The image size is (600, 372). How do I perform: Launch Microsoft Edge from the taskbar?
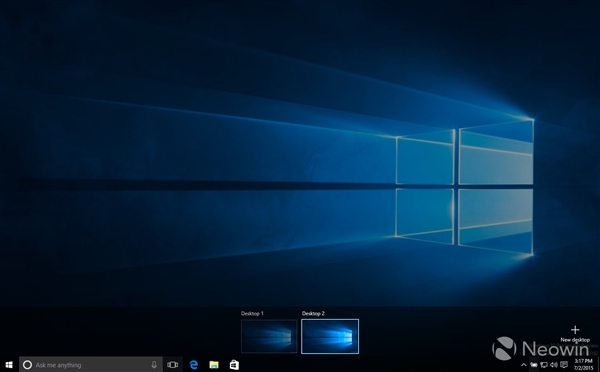point(194,365)
